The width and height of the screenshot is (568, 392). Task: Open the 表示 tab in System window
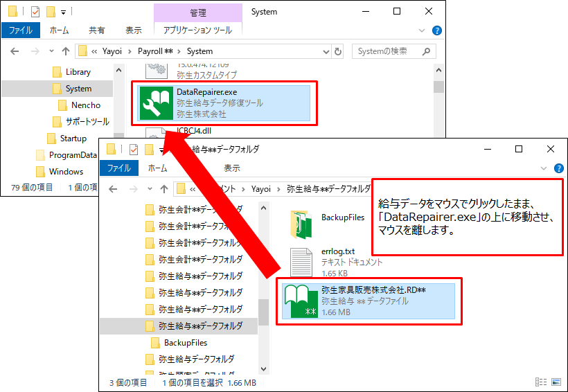click(134, 30)
